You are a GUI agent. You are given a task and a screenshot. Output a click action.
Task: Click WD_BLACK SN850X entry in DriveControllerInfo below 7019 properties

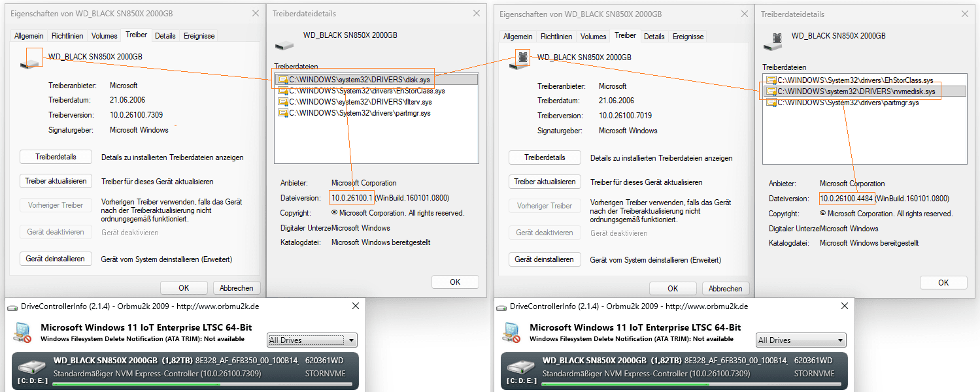(674, 371)
